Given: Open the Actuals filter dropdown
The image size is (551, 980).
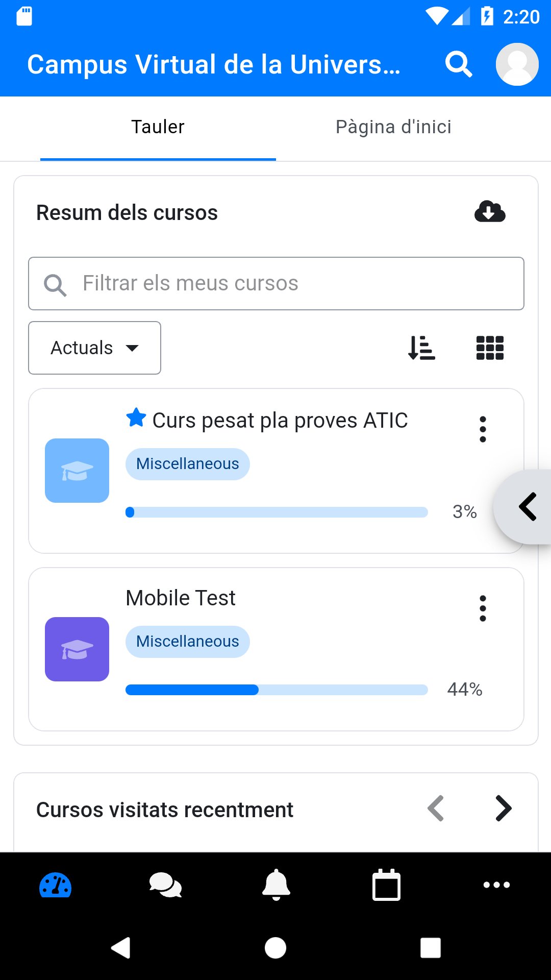Looking at the screenshot, I should point(94,348).
